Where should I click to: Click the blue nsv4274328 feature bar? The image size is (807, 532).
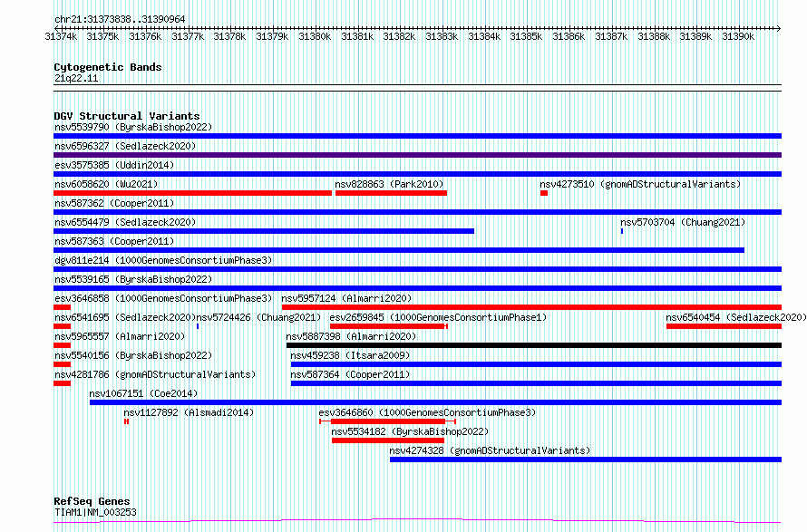coord(586,459)
